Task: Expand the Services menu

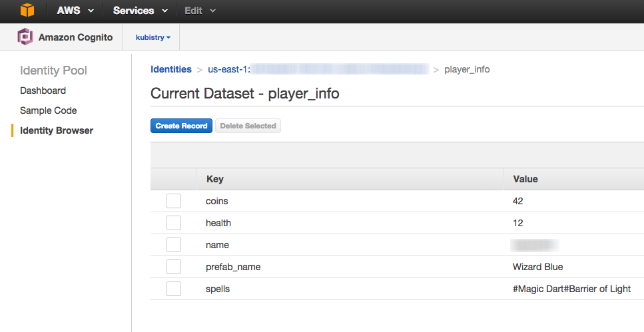Action: tap(140, 11)
